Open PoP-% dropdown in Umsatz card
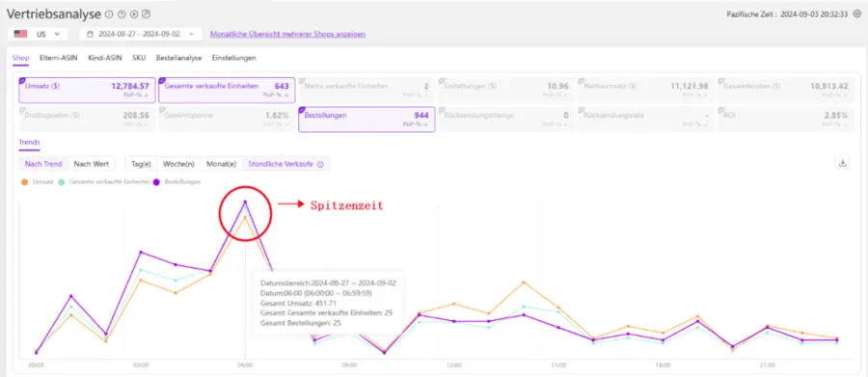This screenshot has width=868, height=377. [x=137, y=95]
